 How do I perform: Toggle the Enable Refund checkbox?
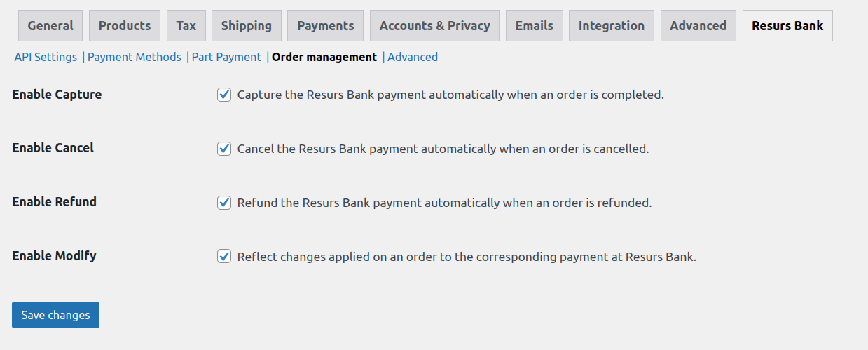click(x=224, y=203)
